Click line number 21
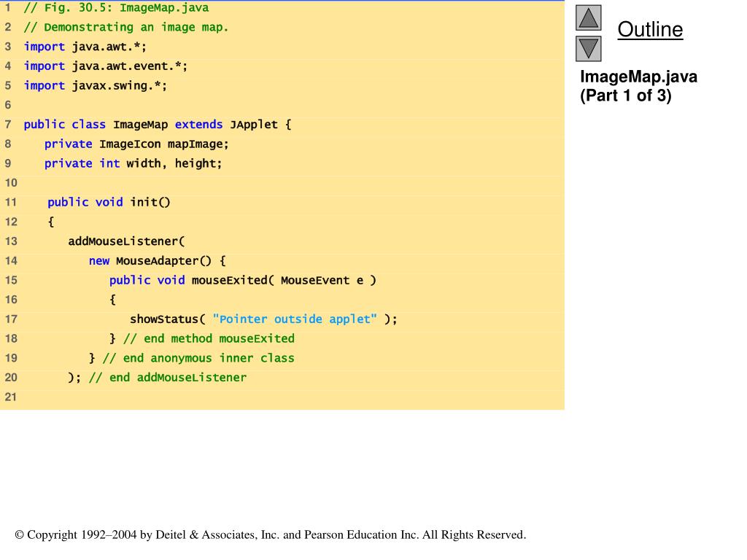 10,397
